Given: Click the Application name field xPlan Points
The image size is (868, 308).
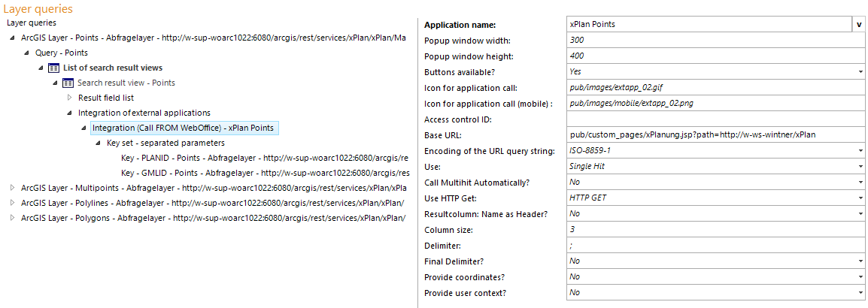Looking at the screenshot, I should pyautogui.click(x=709, y=24).
